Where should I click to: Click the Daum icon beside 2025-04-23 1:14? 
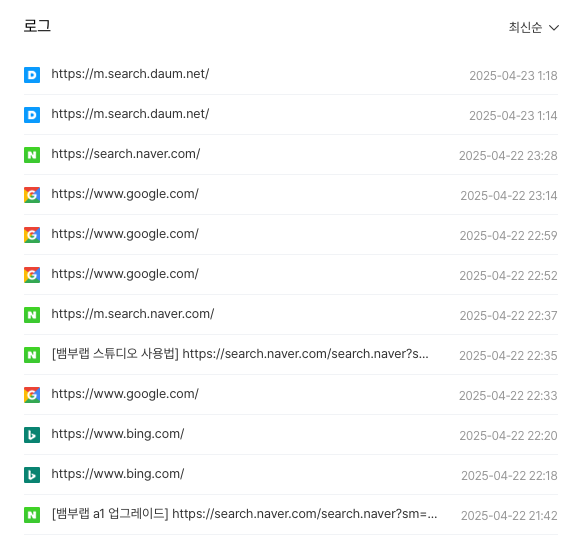[32, 115]
